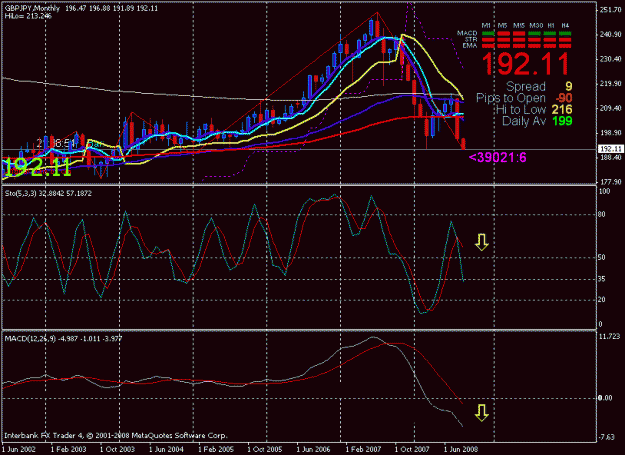Image resolution: width=625 pixels, height=455 pixels.
Task: Click 177.90 on the price scale
Action: pyautogui.click(x=611, y=182)
